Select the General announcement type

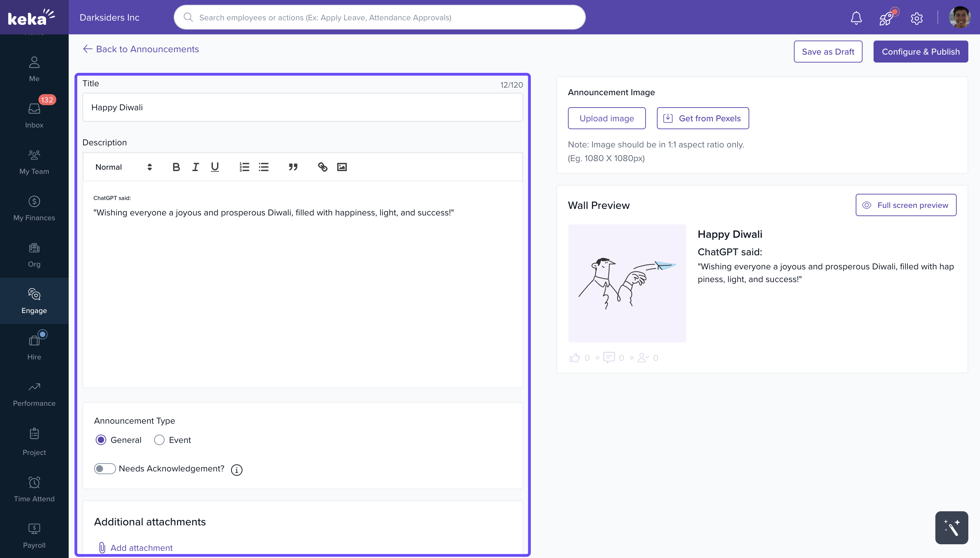tap(101, 440)
